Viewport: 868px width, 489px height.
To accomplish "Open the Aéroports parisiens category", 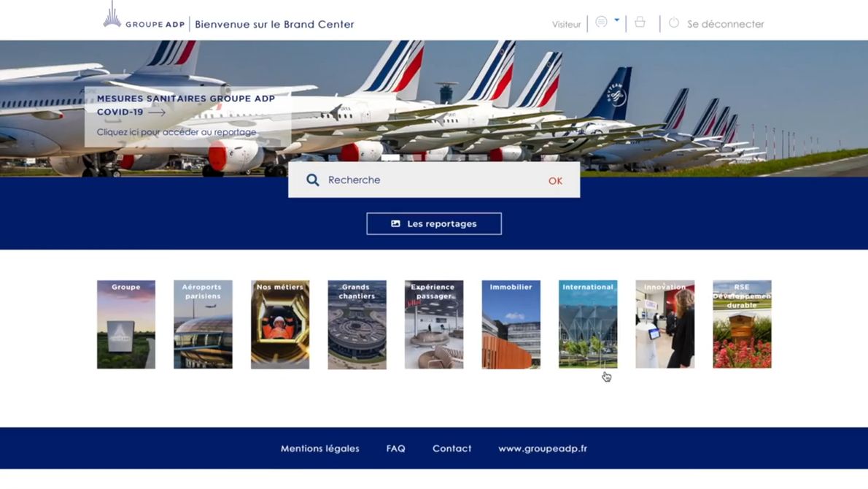I will pyautogui.click(x=204, y=325).
